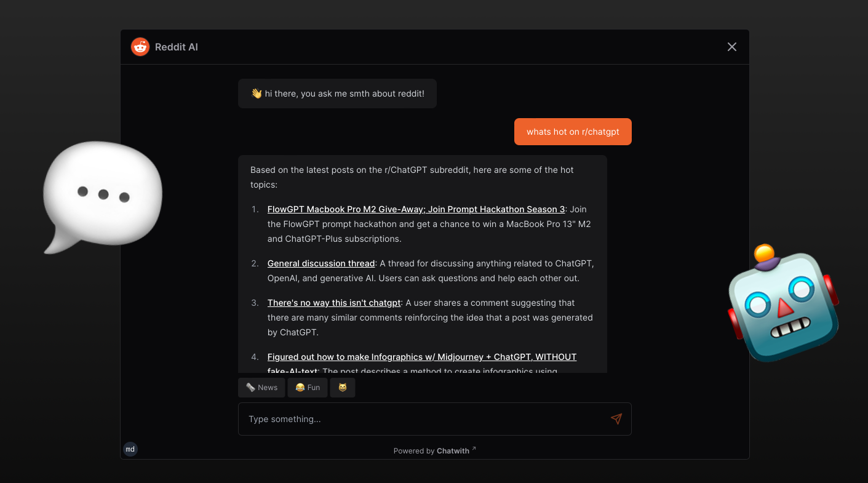Send message with the paper plane icon

616,419
